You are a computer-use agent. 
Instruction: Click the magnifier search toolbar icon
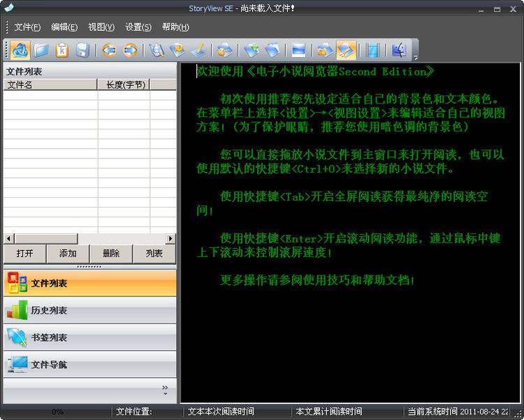pyautogui.click(x=157, y=51)
